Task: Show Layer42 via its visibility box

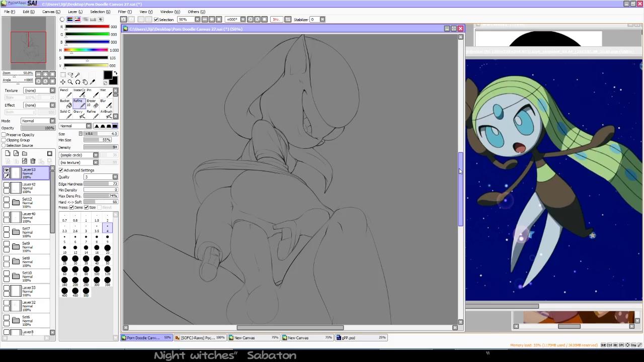Action: 7,185
